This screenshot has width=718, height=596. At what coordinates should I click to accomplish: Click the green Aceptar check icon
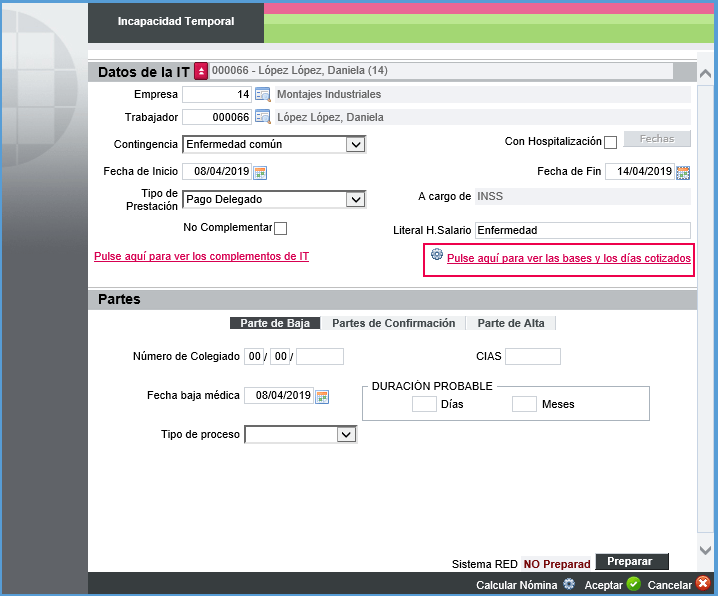pyautogui.click(x=634, y=584)
